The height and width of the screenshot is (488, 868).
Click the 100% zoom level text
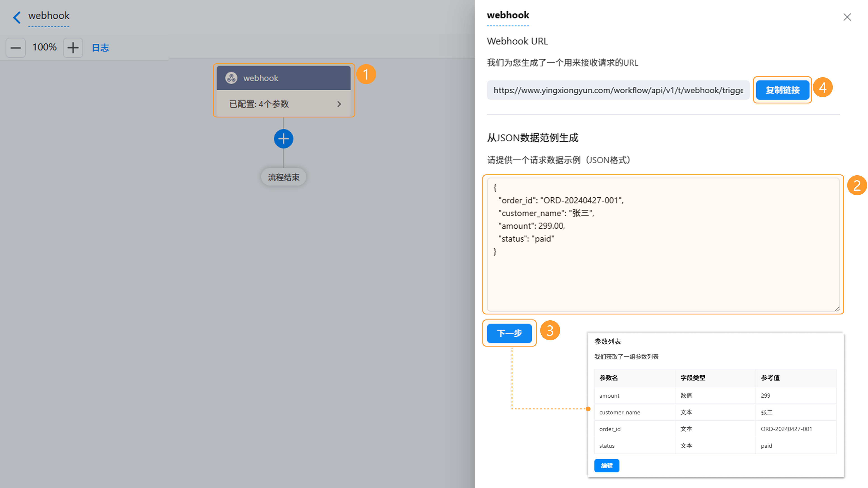point(45,47)
